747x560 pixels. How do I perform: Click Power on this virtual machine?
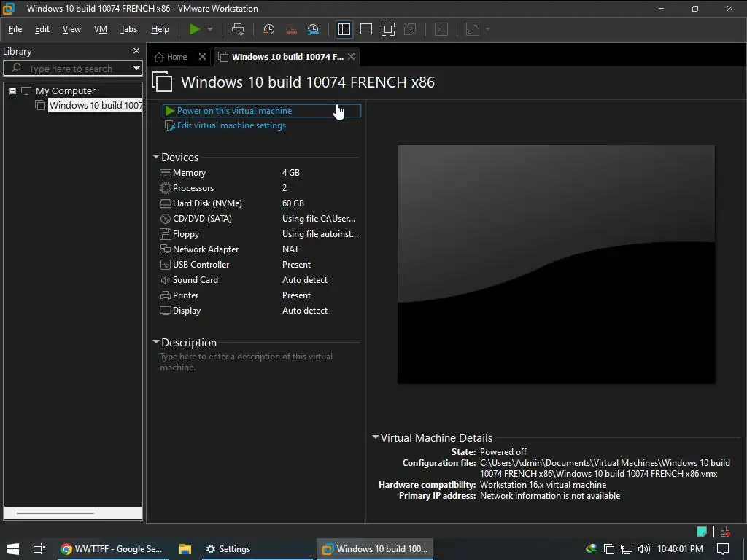[x=262, y=111]
